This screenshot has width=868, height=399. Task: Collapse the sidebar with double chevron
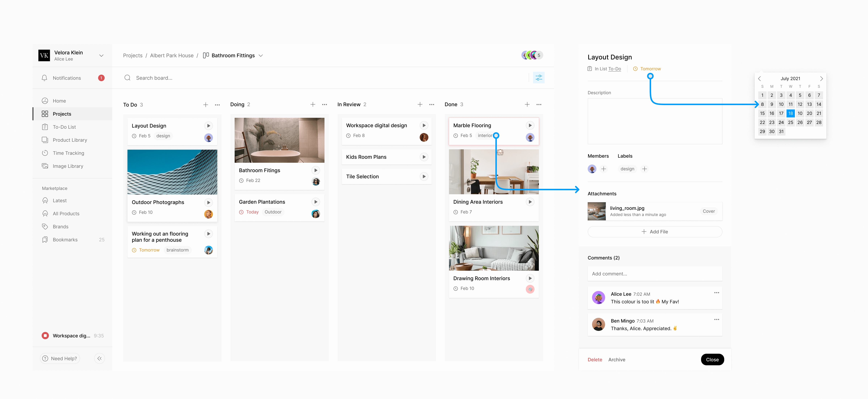[99, 358]
